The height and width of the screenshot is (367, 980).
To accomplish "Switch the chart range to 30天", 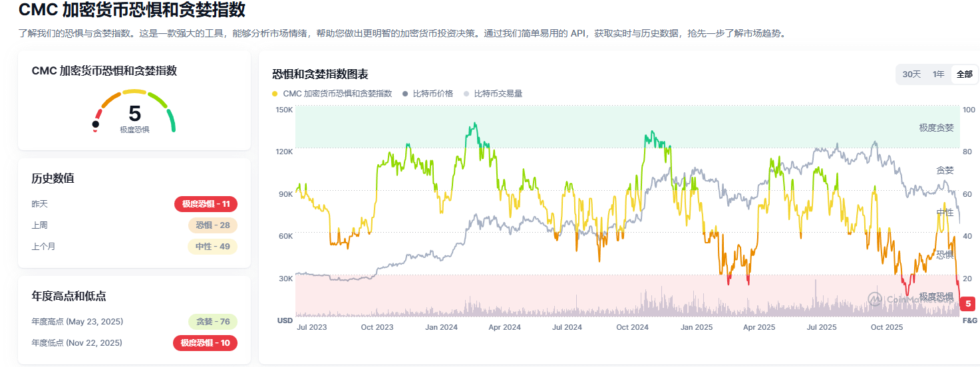I will point(911,74).
